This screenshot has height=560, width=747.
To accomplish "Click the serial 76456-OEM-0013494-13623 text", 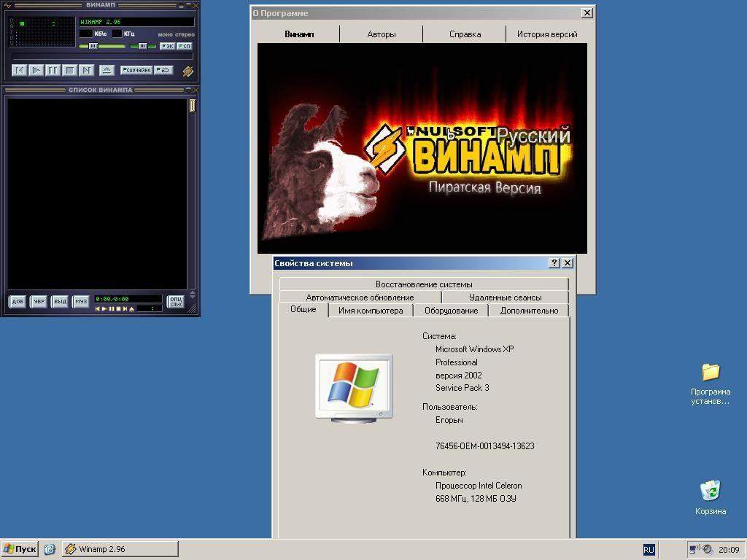I will [x=485, y=446].
